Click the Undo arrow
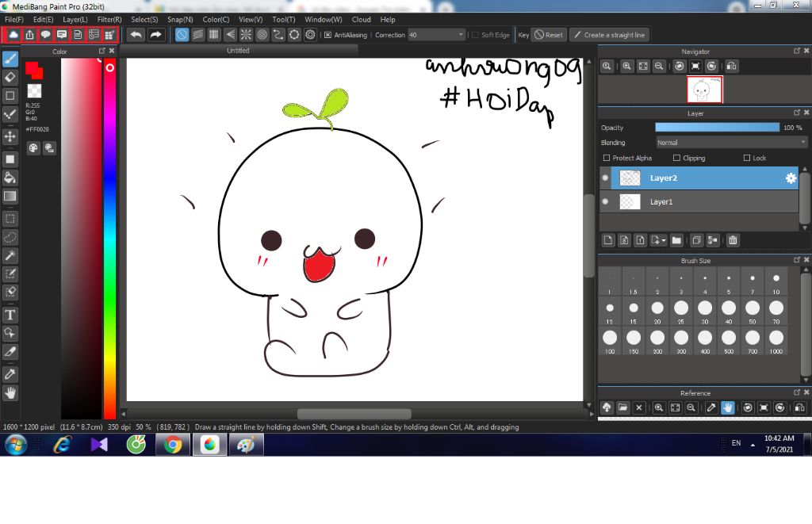 tap(136, 35)
